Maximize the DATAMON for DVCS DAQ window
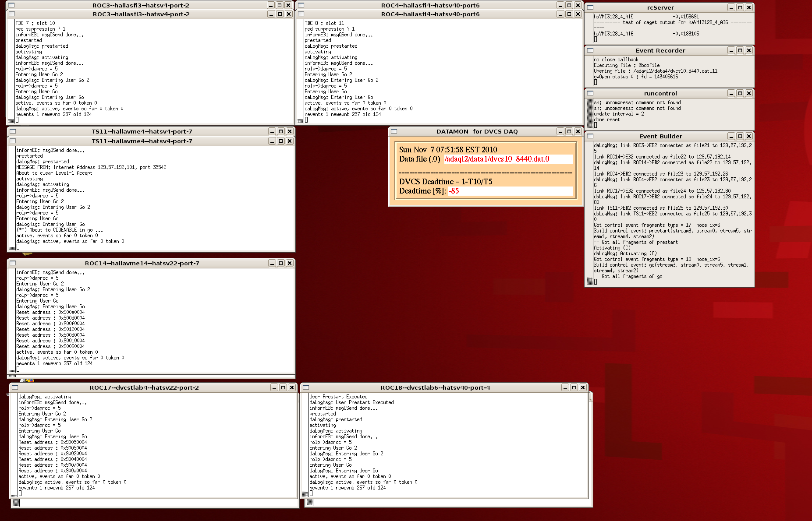 (x=569, y=131)
